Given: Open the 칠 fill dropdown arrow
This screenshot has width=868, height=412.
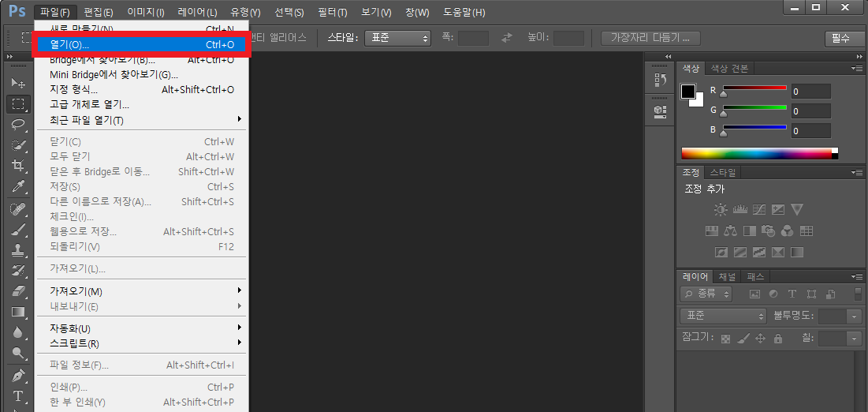Looking at the screenshot, I should (x=855, y=339).
